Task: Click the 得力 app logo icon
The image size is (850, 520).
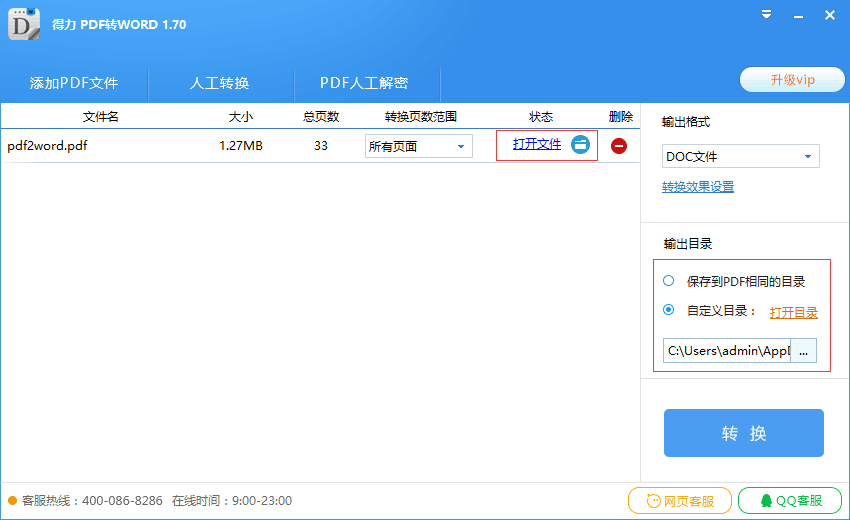Action: 24,22
